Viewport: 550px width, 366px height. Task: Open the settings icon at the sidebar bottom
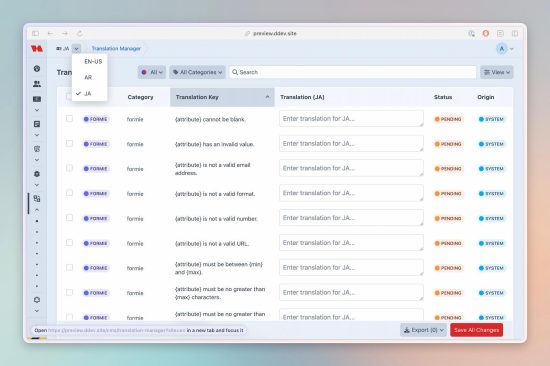(x=36, y=300)
